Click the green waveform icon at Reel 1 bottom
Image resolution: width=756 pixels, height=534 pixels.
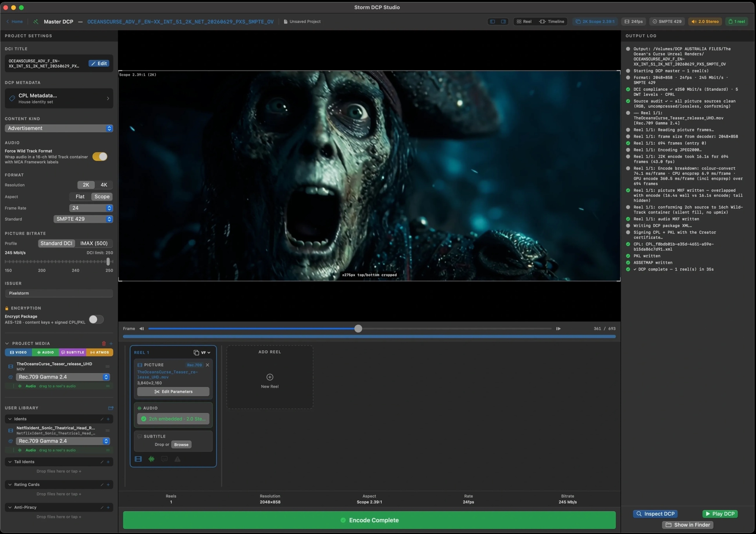151,459
